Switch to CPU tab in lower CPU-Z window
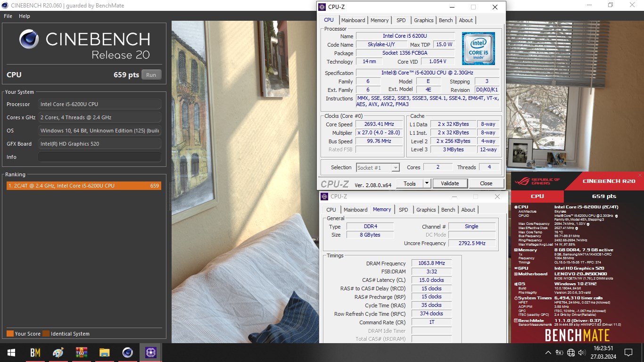Screen dimensions: 644x362 [331, 210]
